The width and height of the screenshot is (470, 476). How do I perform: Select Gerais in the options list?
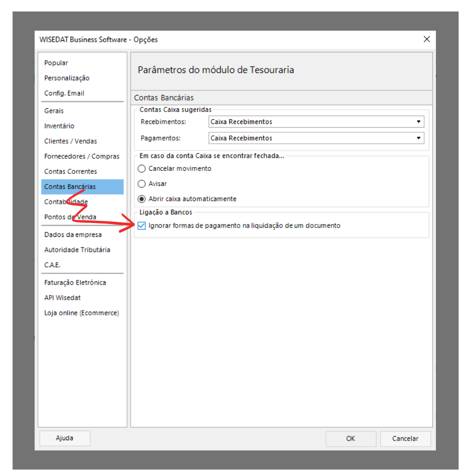point(54,111)
